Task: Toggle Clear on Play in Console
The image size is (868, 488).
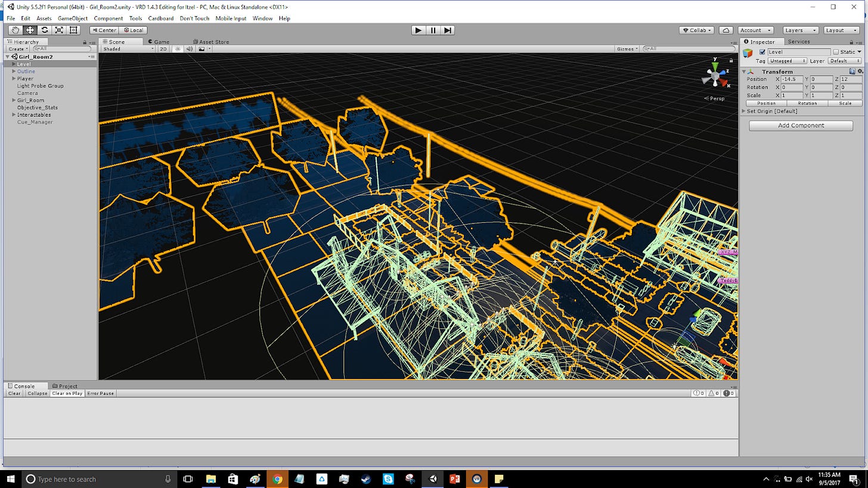Action: [67, 393]
